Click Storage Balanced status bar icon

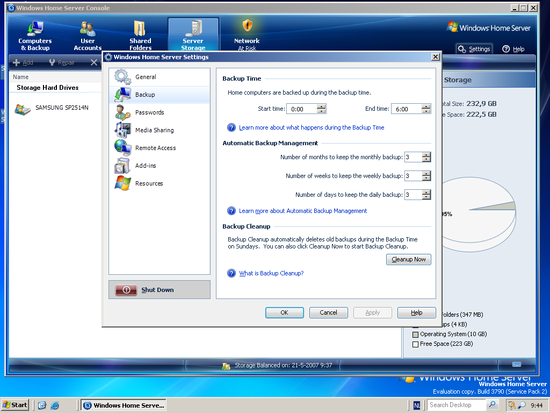(226, 366)
